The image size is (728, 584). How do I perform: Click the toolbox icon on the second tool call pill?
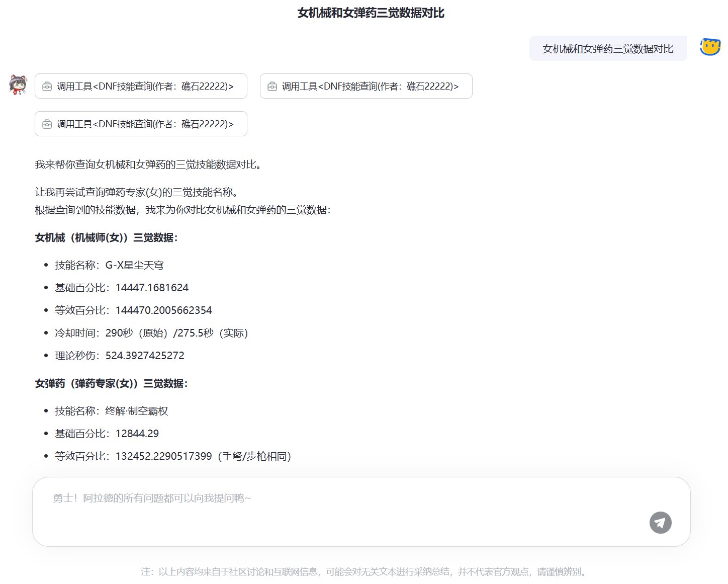pyautogui.click(x=271, y=86)
